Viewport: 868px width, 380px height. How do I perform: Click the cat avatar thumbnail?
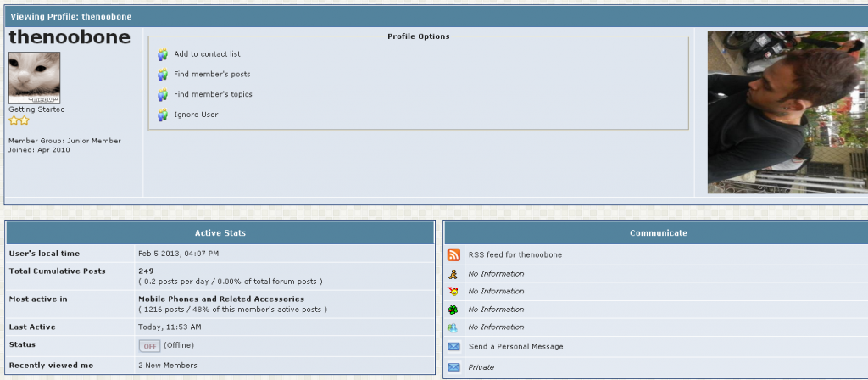[x=34, y=77]
